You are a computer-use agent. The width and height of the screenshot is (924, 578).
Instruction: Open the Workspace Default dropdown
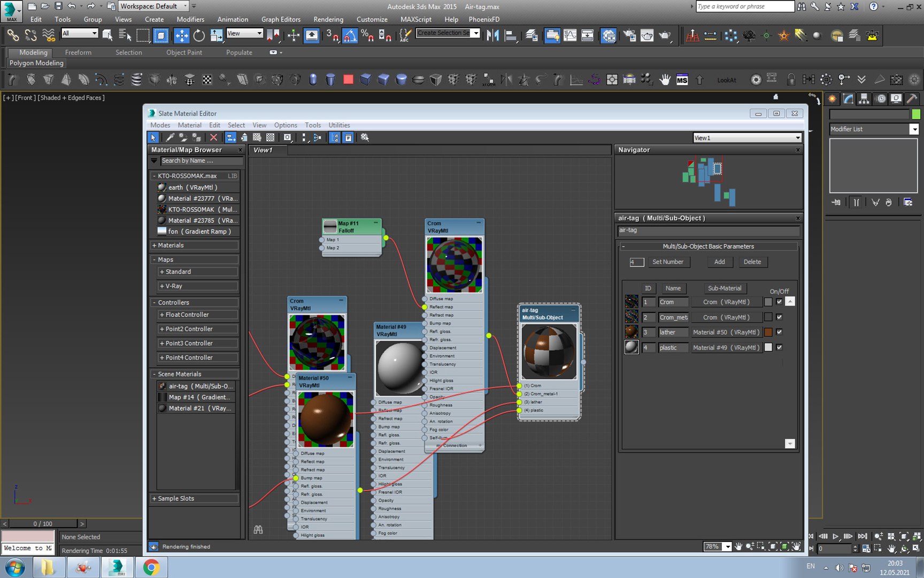tap(153, 6)
